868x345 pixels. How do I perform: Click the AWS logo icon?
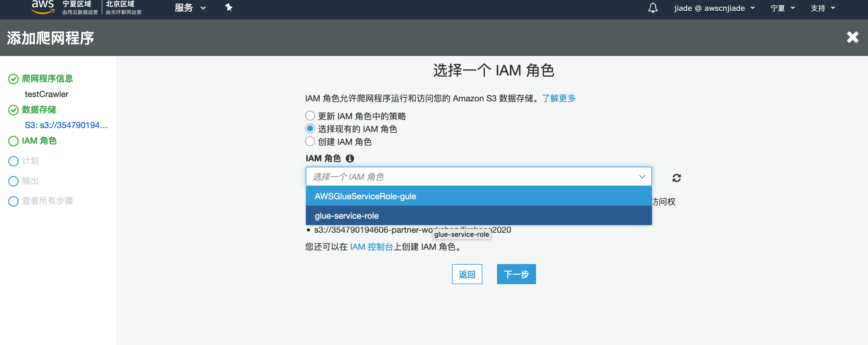(x=42, y=7)
